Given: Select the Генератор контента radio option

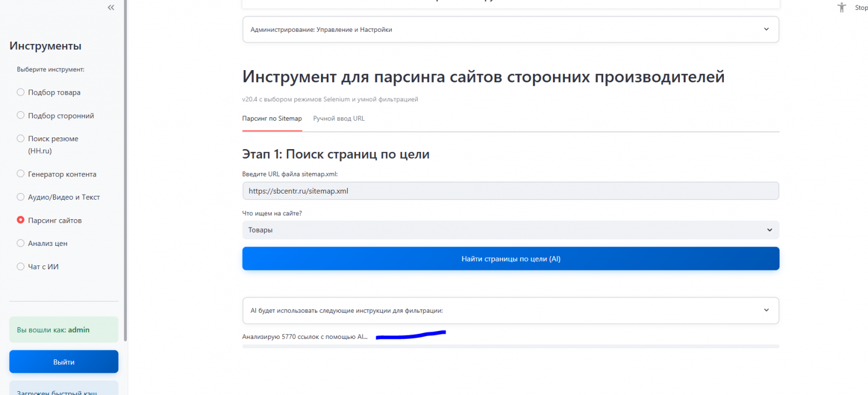Looking at the screenshot, I should click(21, 174).
